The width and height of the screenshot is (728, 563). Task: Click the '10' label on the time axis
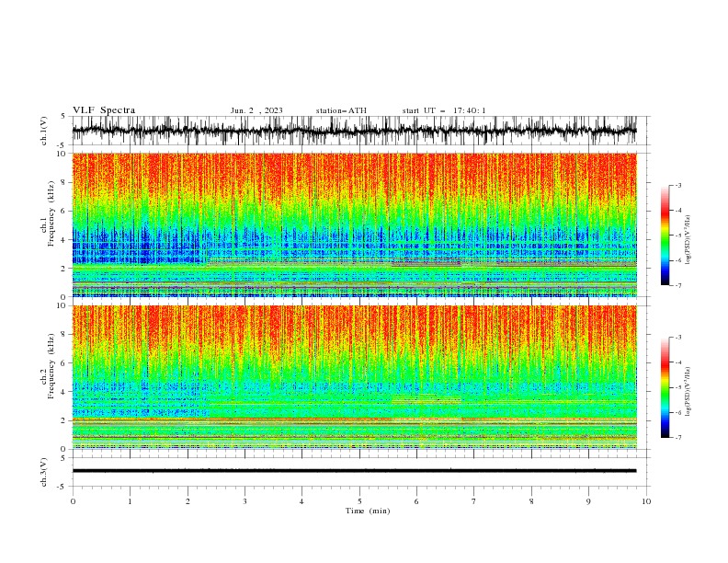click(x=646, y=501)
